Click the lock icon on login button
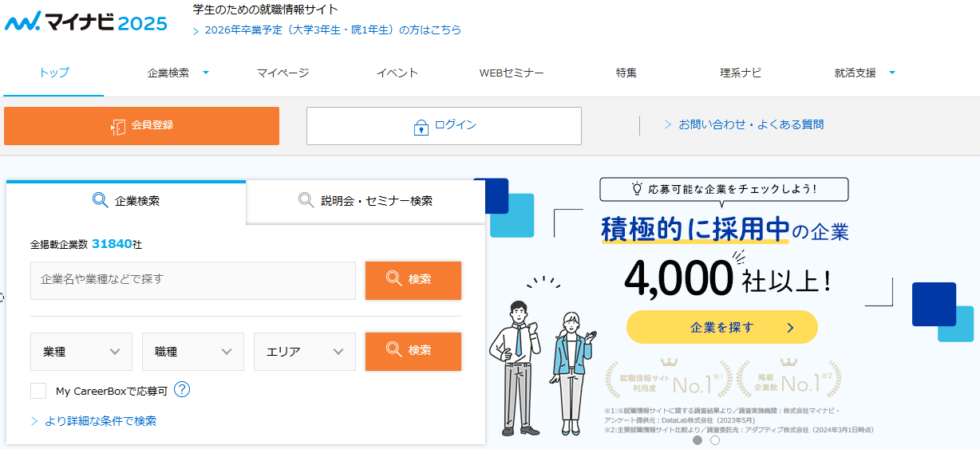 coord(421,127)
